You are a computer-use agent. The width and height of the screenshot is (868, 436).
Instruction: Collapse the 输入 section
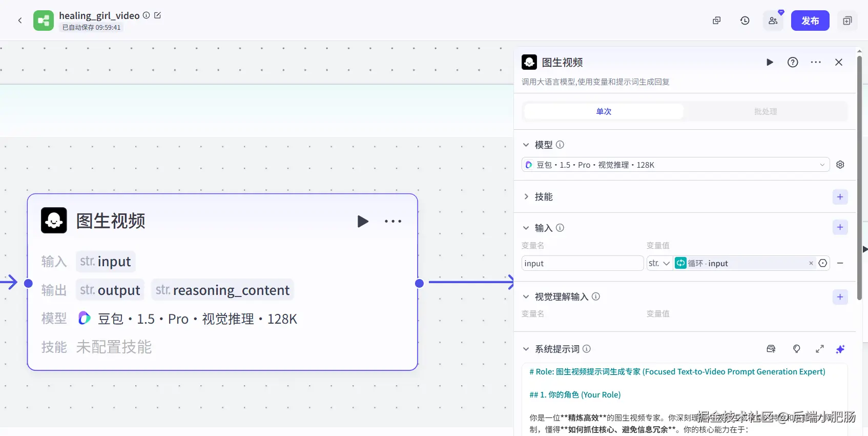click(x=526, y=228)
